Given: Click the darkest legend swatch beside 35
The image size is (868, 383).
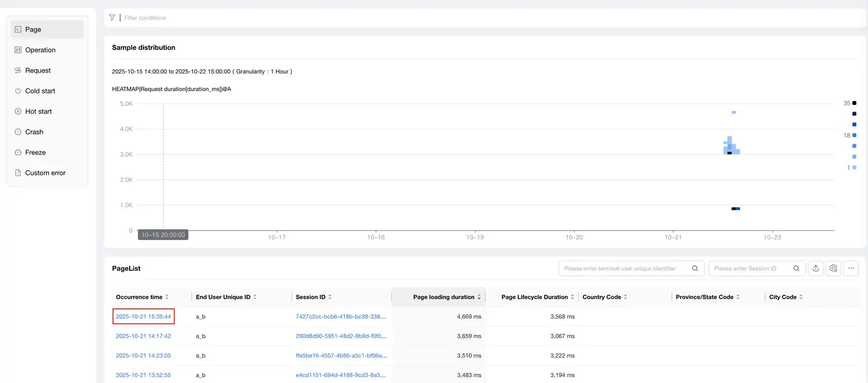Looking at the screenshot, I should tap(854, 103).
